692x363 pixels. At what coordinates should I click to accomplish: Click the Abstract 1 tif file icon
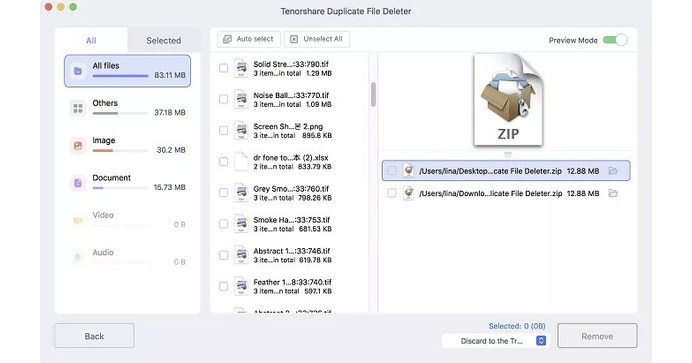[x=241, y=255]
